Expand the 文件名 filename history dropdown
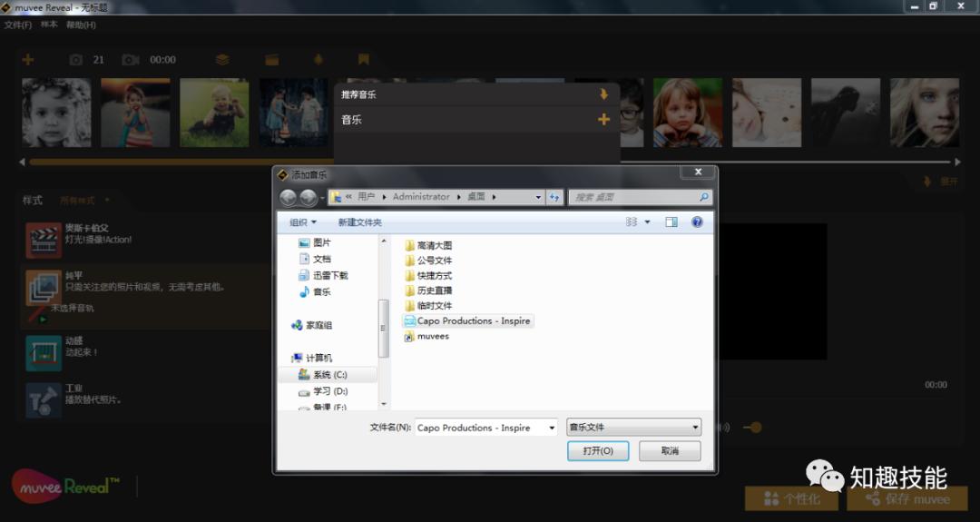The height and width of the screenshot is (522, 980). click(552, 428)
